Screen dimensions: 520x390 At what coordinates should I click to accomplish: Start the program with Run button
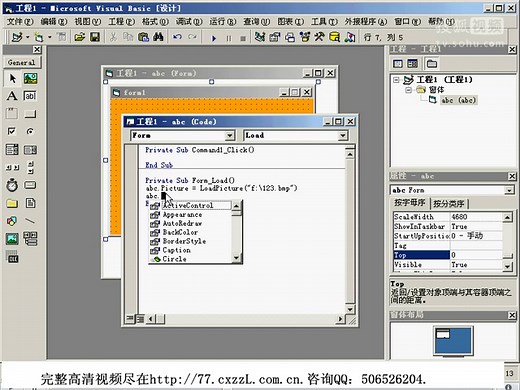coord(214,38)
